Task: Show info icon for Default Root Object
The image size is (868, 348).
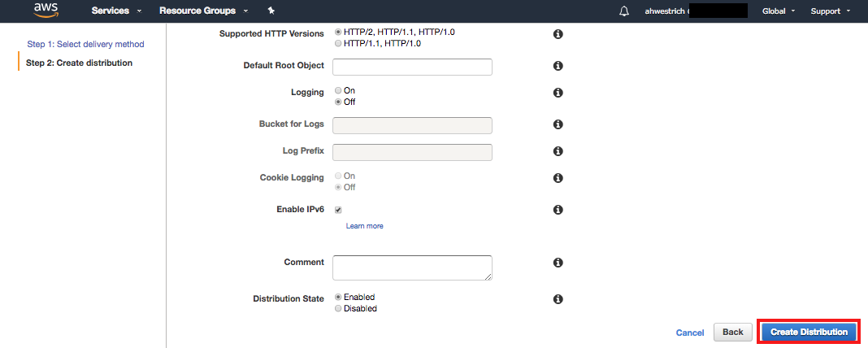Action: (x=558, y=66)
